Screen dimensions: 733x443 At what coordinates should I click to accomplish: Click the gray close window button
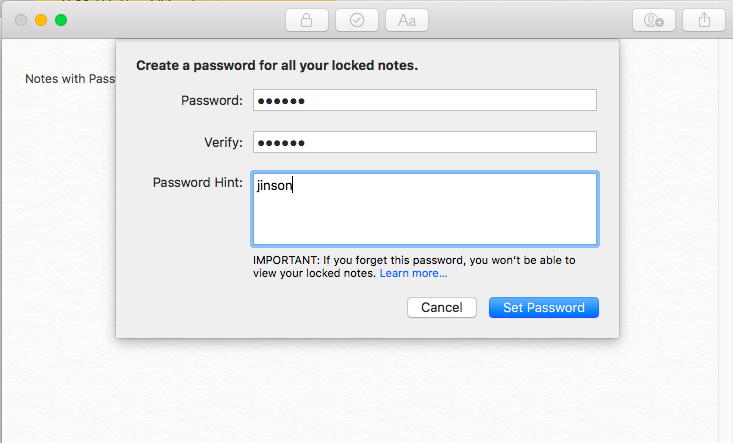point(21,20)
